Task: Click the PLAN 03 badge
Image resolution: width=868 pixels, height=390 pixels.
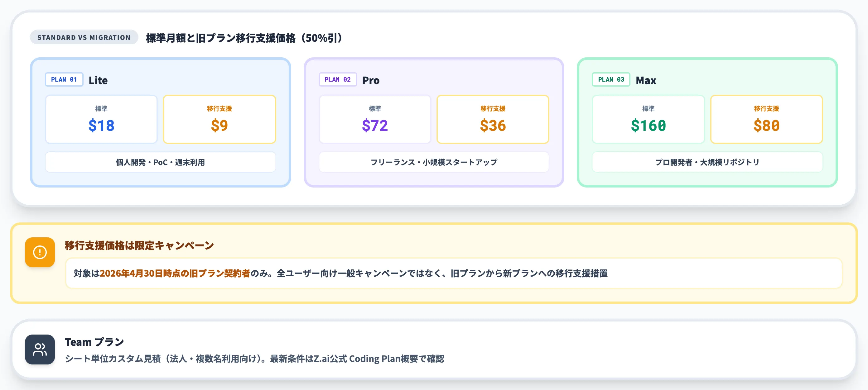Action: [611, 79]
